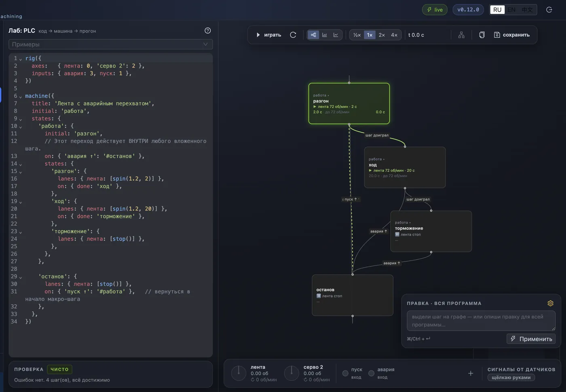Select 中文 language tab
Image resolution: width=566 pixels, height=392 pixels.
click(527, 10)
